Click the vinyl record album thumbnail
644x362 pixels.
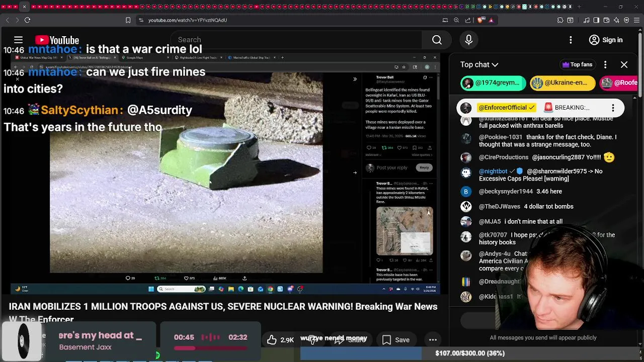click(22, 341)
